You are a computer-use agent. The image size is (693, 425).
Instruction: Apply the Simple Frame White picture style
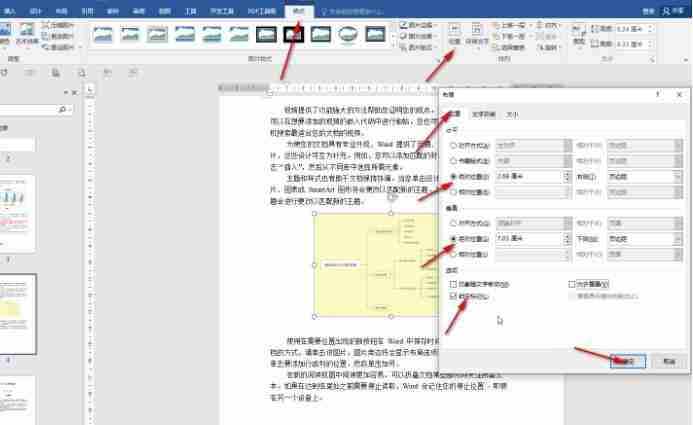103,34
